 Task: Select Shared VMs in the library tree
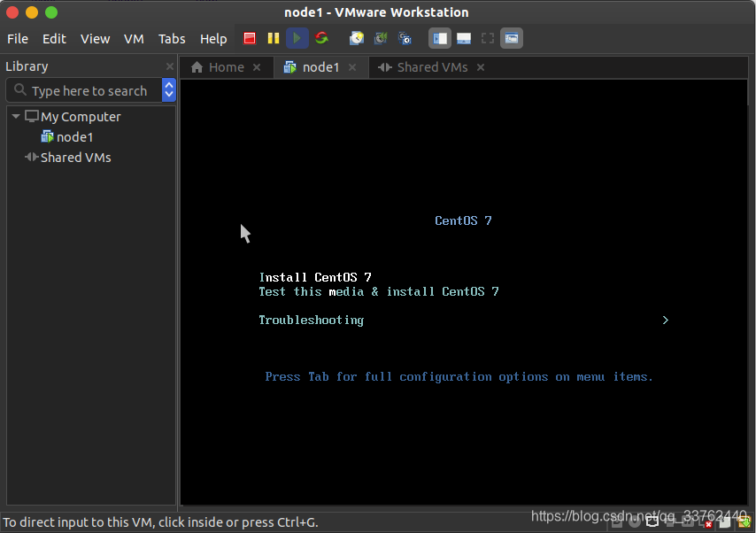point(76,158)
